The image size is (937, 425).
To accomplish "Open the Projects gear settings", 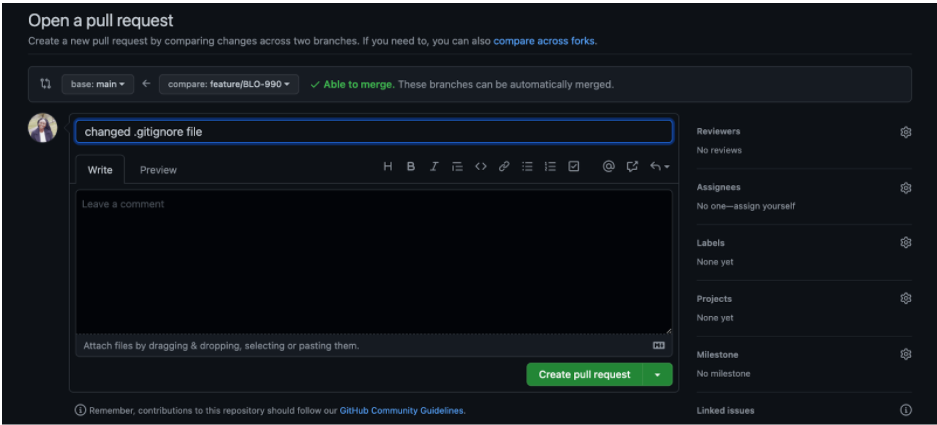I will (905, 298).
